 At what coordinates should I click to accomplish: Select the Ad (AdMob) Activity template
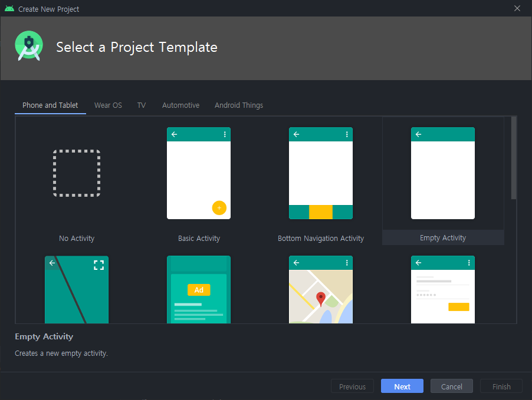[x=199, y=289]
